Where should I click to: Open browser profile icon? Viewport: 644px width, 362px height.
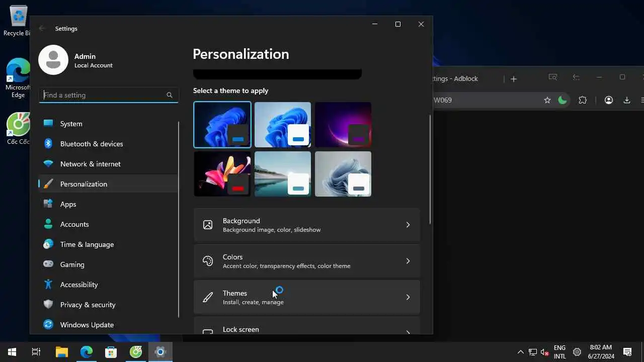pos(609,100)
